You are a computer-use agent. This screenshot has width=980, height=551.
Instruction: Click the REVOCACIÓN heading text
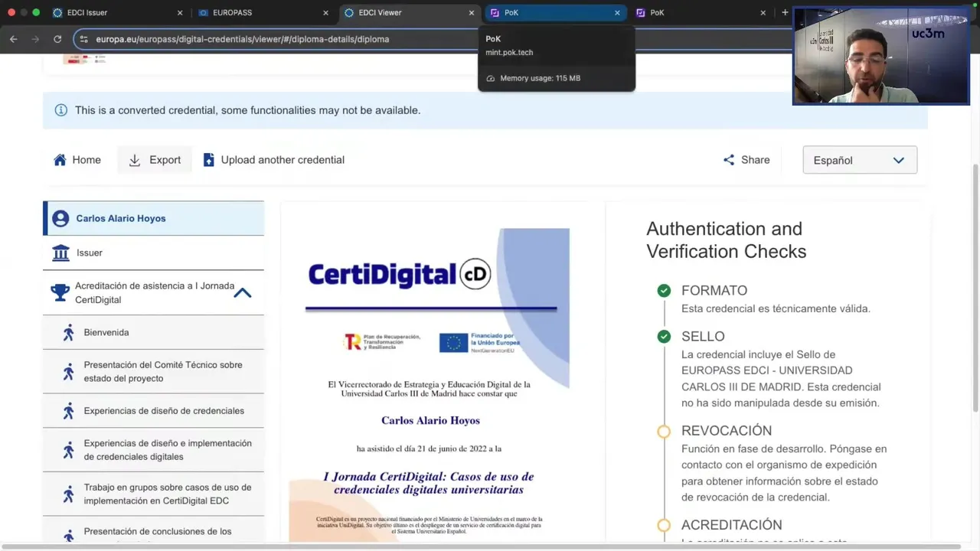pos(727,431)
